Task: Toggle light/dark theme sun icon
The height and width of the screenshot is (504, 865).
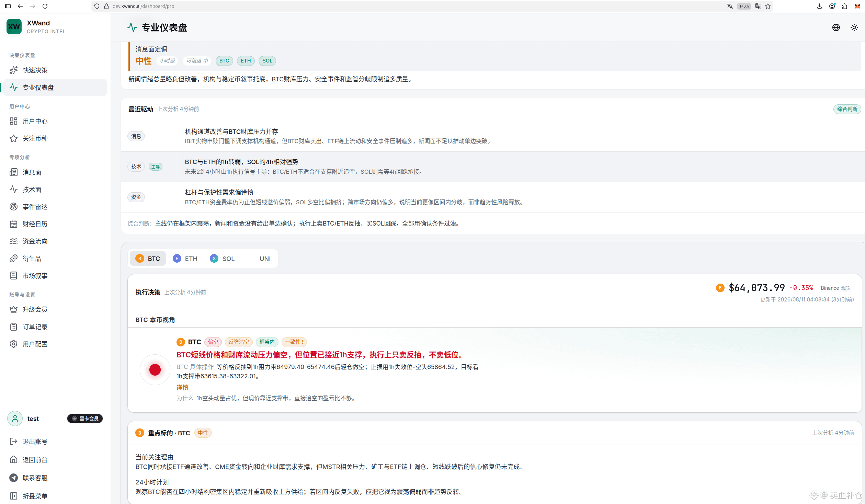Action: (854, 27)
